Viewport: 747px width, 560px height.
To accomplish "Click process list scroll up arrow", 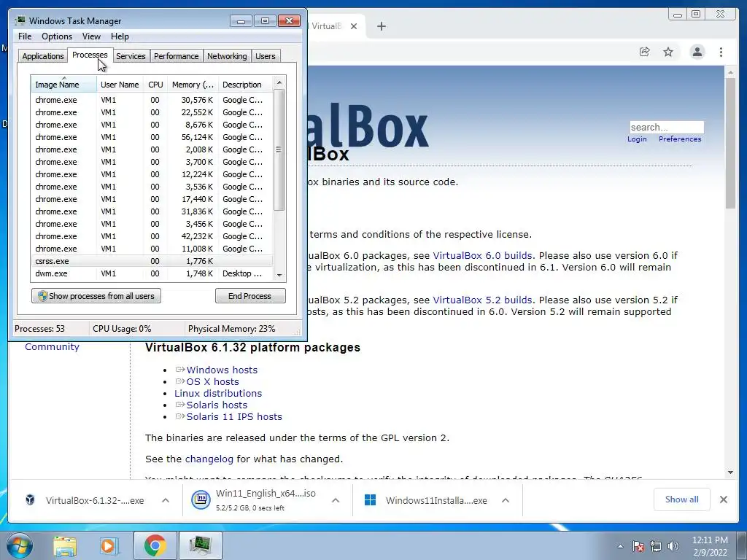I will pyautogui.click(x=279, y=83).
